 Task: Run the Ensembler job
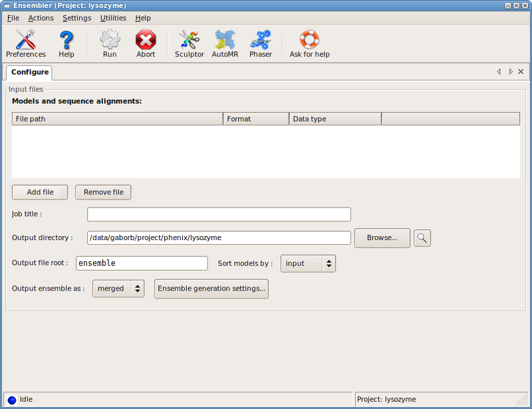pos(109,43)
